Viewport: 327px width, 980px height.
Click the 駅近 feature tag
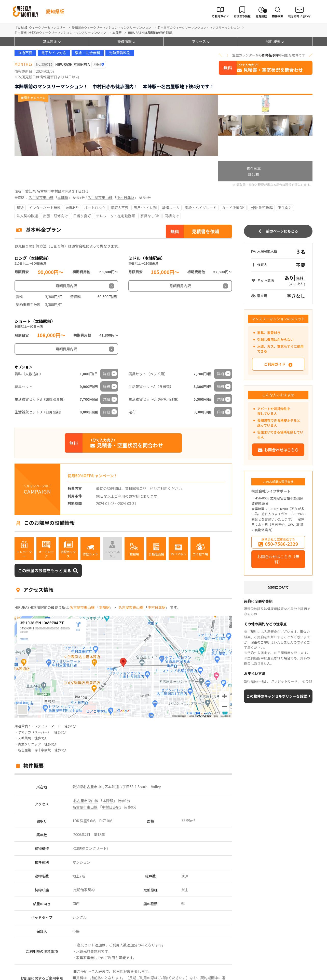[20, 208]
